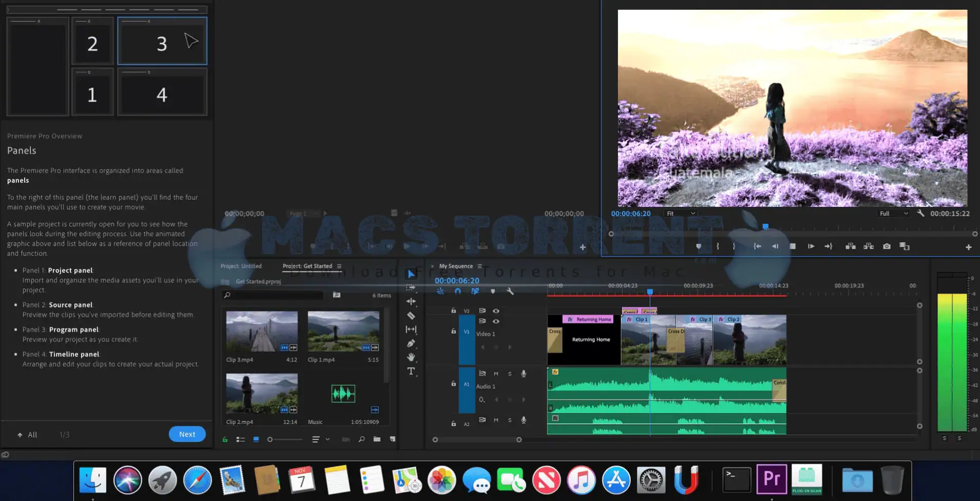This screenshot has width=980, height=501.
Task: Click Find magnifier in Project panel footer
Action: point(362,439)
